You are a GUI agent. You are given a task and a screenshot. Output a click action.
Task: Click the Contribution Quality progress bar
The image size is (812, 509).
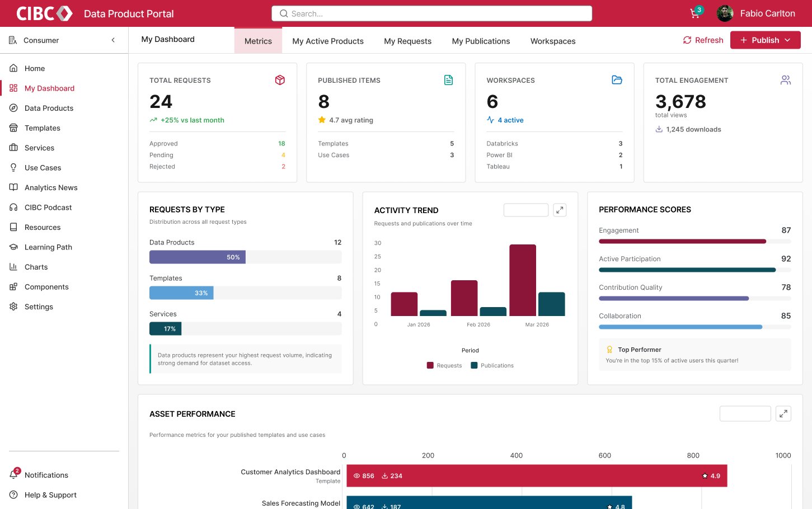[695, 299]
